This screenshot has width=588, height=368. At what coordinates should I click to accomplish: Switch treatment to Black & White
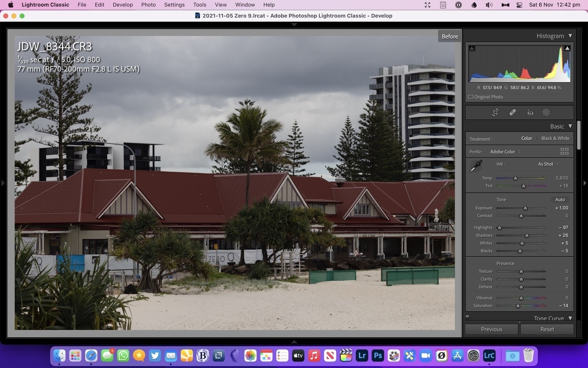coord(555,138)
